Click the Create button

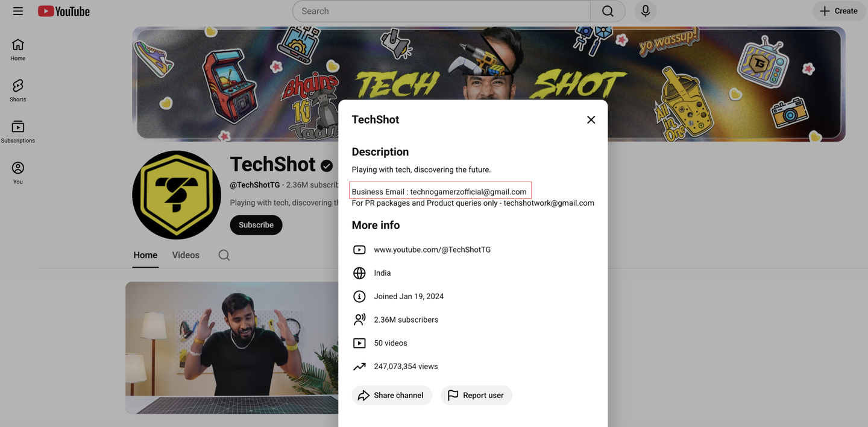tap(839, 11)
